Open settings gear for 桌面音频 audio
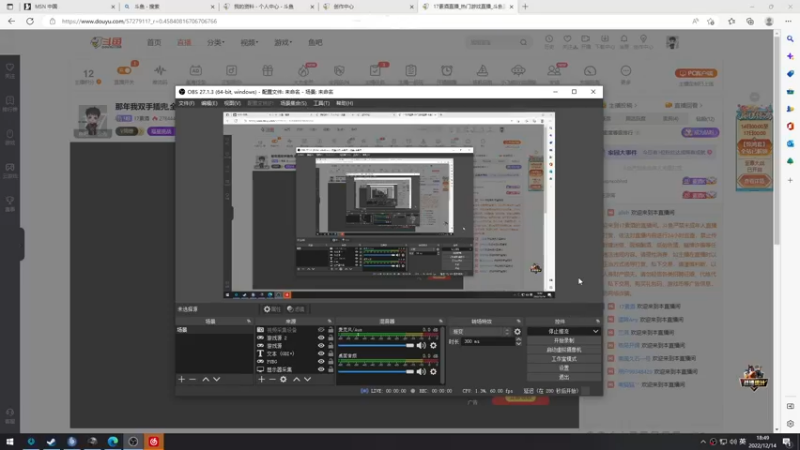Viewport: 800px width, 450px height. coord(433,371)
